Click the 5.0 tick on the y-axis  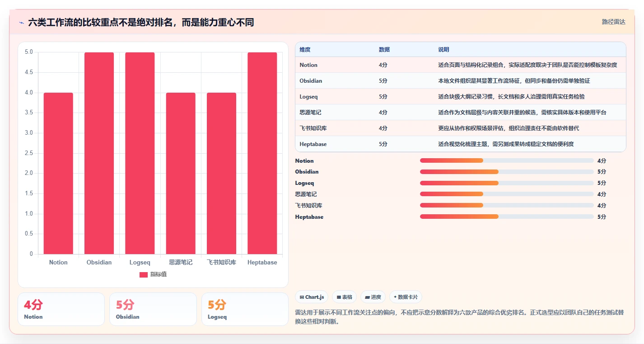coord(28,52)
